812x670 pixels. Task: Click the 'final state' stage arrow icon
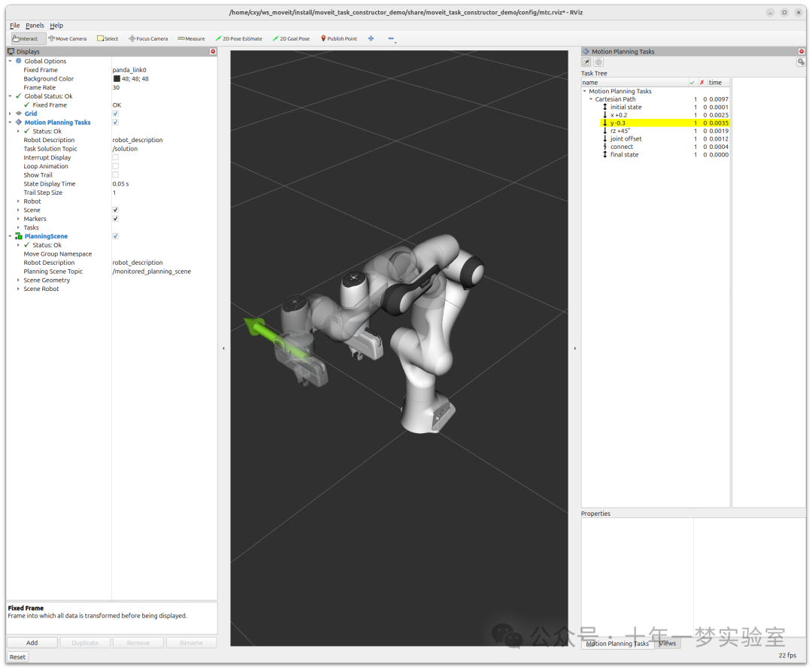pos(604,154)
